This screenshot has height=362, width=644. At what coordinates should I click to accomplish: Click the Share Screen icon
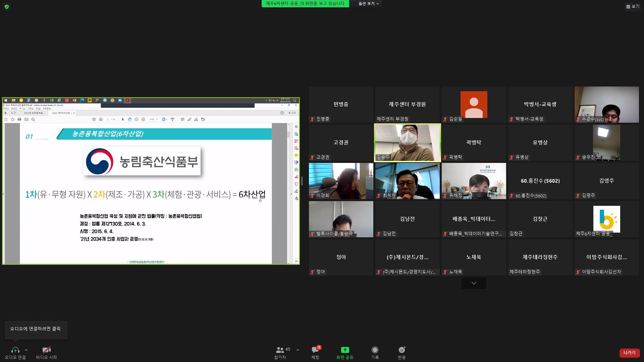tap(345, 350)
